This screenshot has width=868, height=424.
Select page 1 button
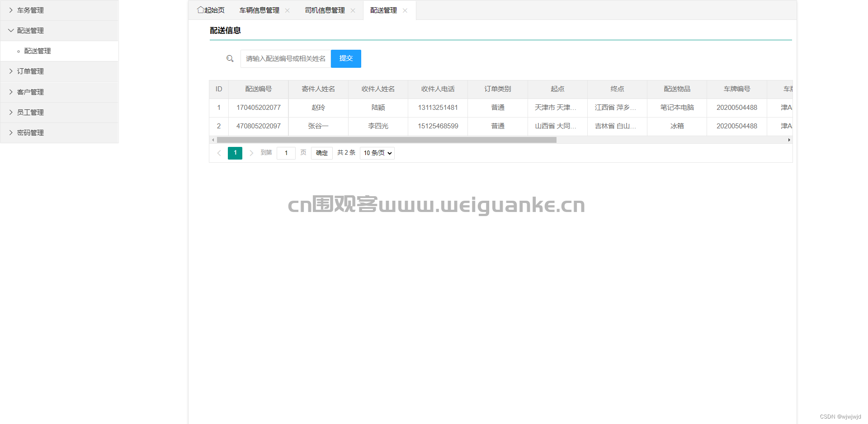[x=235, y=153]
